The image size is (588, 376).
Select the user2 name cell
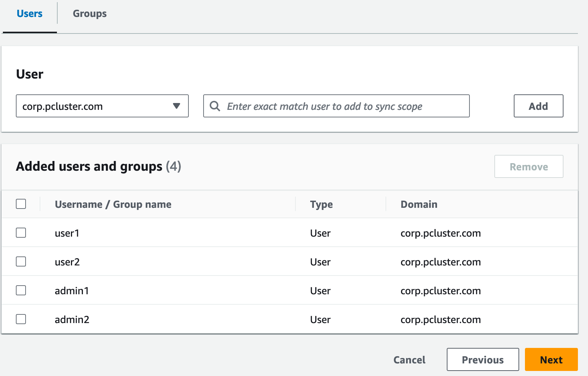[x=67, y=262]
